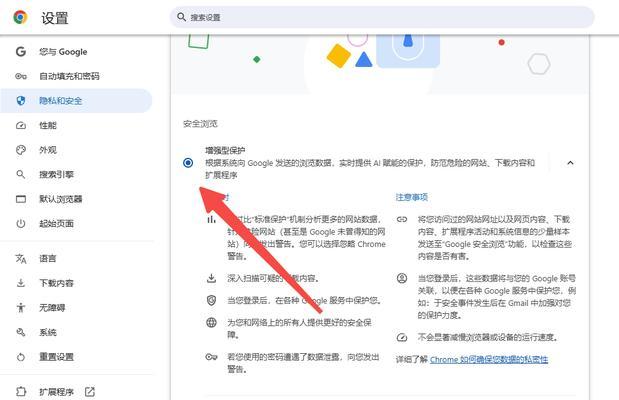Open 起始页面 settings section
This screenshot has height=400, width=619.
coord(56,223)
